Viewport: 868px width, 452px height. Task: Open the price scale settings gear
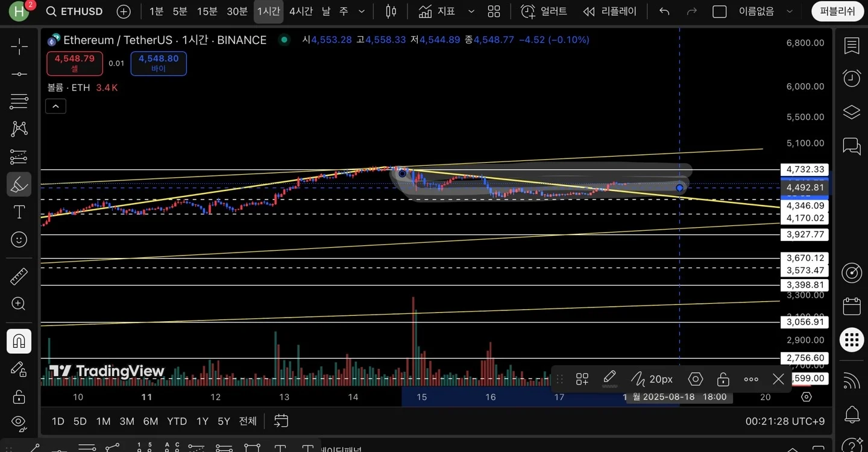point(807,397)
